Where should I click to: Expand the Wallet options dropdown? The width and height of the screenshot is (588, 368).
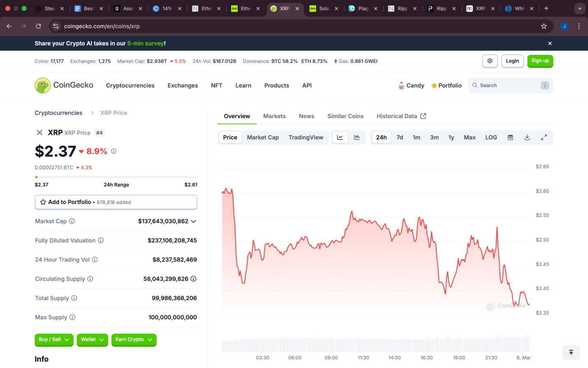(x=92, y=340)
